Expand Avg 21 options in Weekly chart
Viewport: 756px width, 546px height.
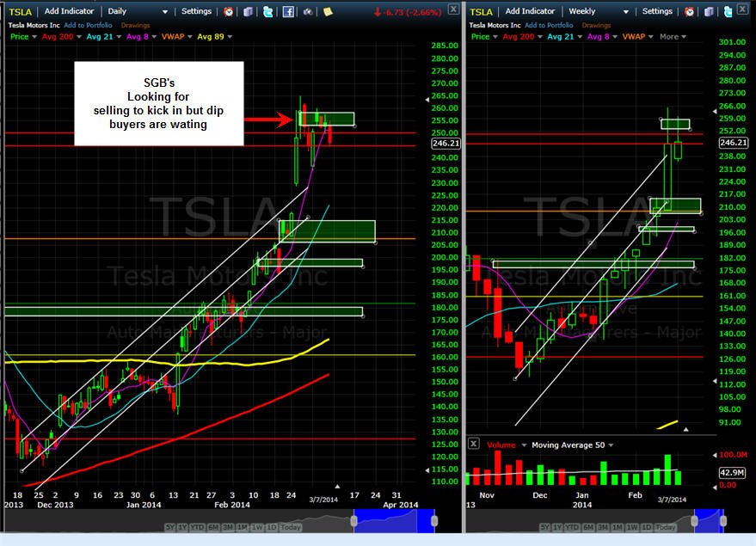pyautogui.click(x=580, y=37)
